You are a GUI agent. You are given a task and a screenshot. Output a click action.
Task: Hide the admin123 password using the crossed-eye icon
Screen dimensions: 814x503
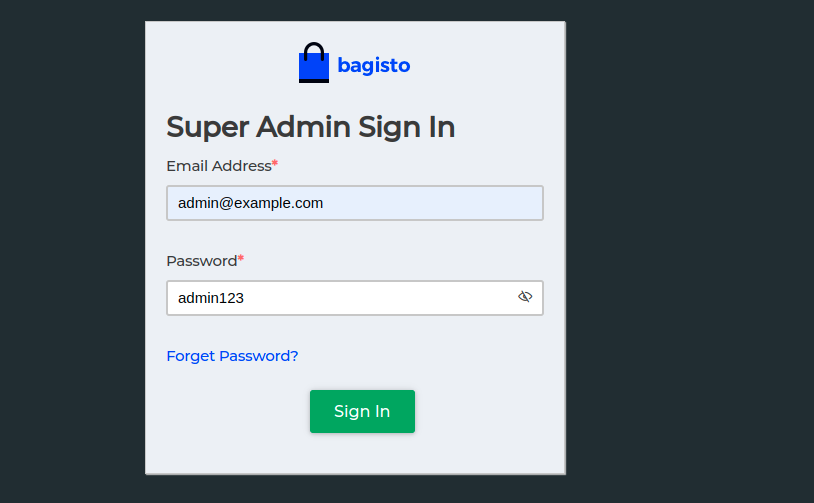(x=525, y=296)
